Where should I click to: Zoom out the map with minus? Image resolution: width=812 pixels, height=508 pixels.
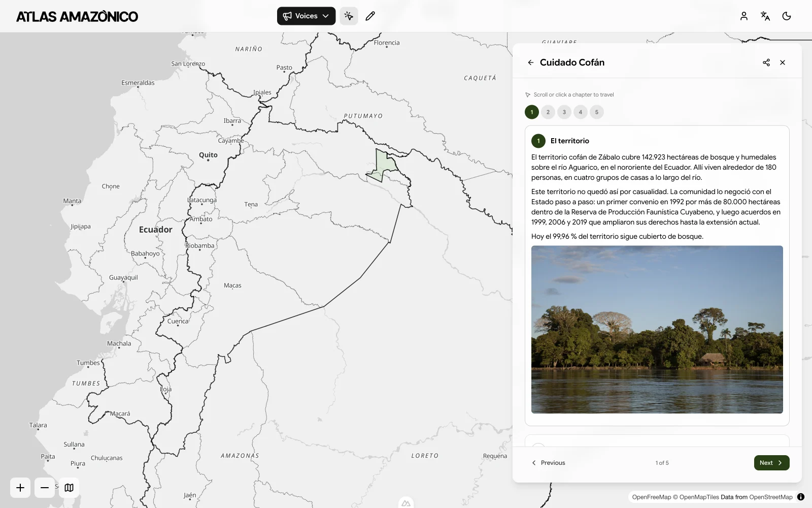[x=45, y=488]
